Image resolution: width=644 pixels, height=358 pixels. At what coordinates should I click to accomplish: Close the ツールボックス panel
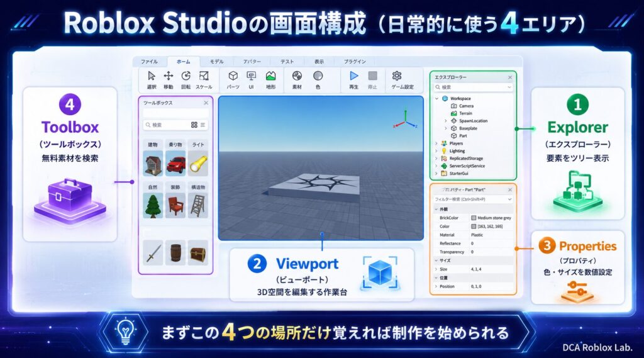point(206,103)
